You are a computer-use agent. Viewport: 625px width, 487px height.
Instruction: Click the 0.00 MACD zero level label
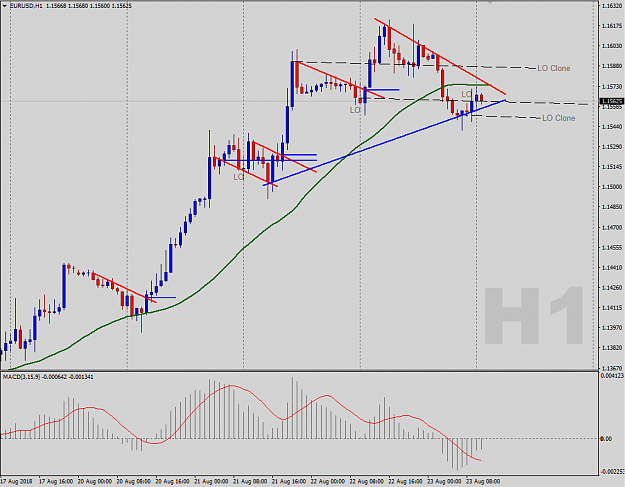(606, 439)
